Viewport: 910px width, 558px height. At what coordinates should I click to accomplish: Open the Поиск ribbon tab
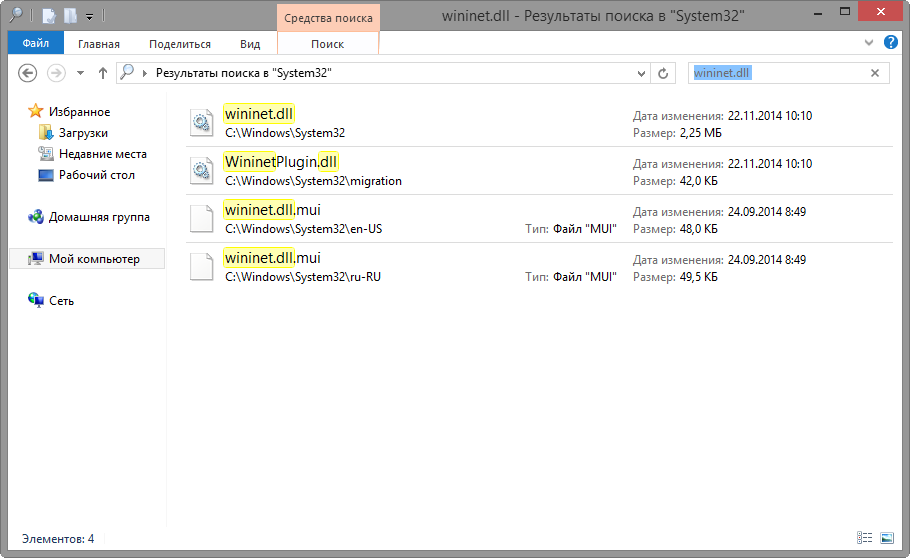327,44
